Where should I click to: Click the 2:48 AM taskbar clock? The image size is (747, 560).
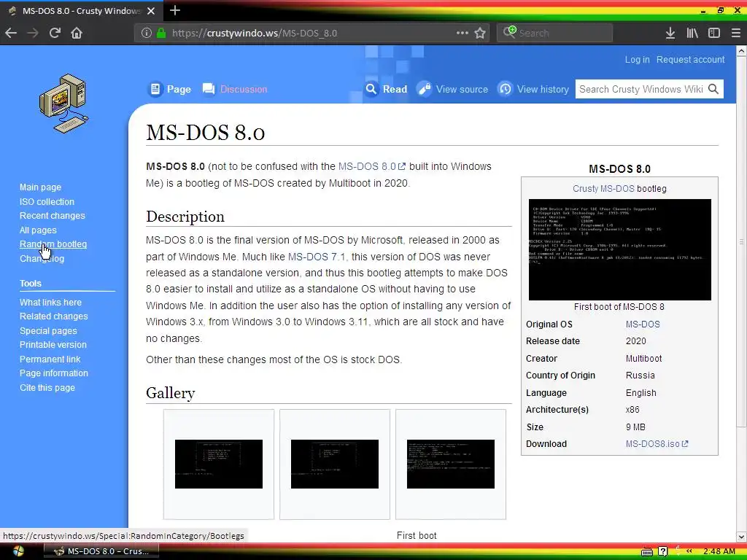[719, 551]
